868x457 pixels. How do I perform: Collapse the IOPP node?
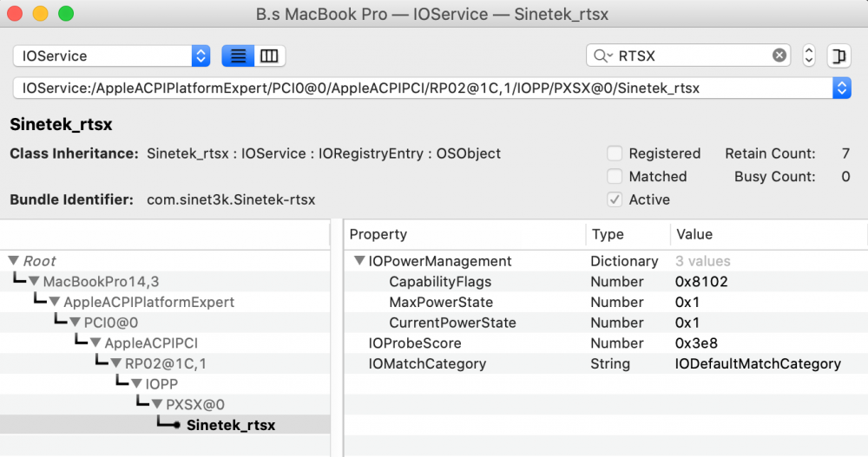click(x=137, y=383)
